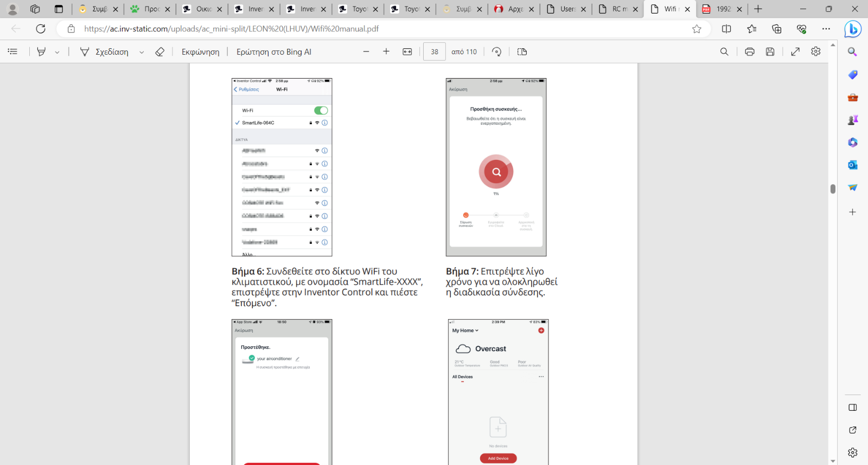Enter full screen PDF view
Viewport: 868px width, 465px height.
(x=795, y=51)
